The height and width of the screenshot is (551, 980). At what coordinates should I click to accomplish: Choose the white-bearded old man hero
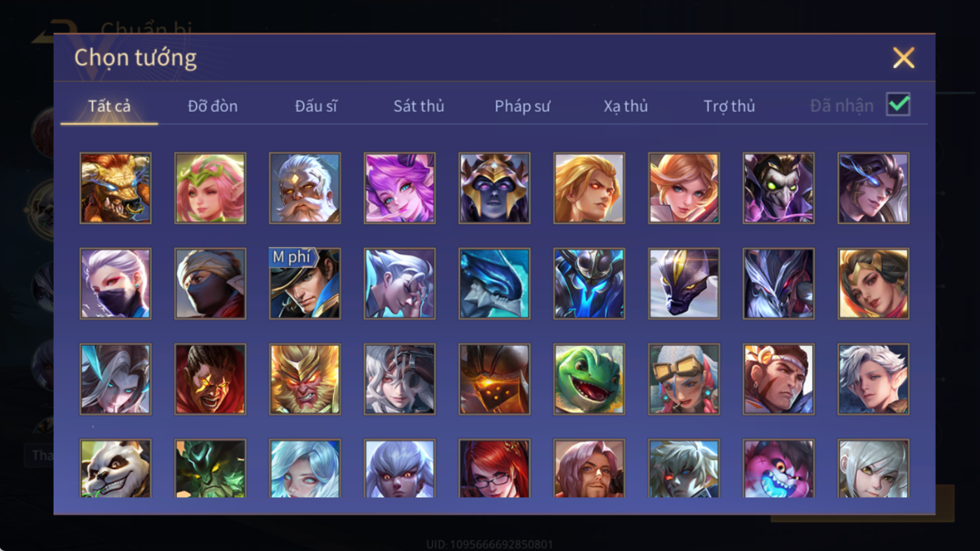click(x=304, y=188)
